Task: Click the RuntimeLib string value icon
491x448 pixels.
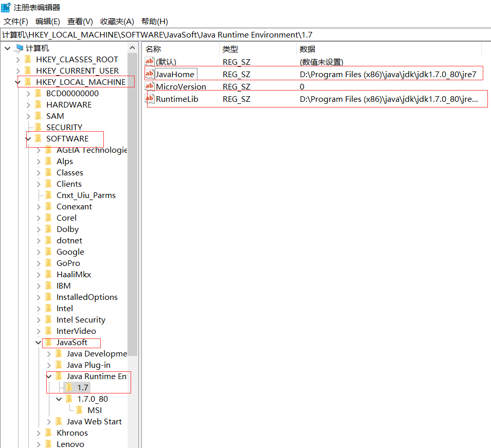Action: [150, 99]
